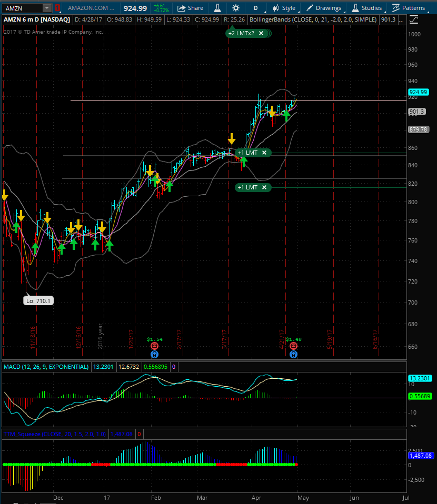Click the red earnings phone icon under $1.48
This screenshot has width=437, height=504.
(x=293, y=346)
